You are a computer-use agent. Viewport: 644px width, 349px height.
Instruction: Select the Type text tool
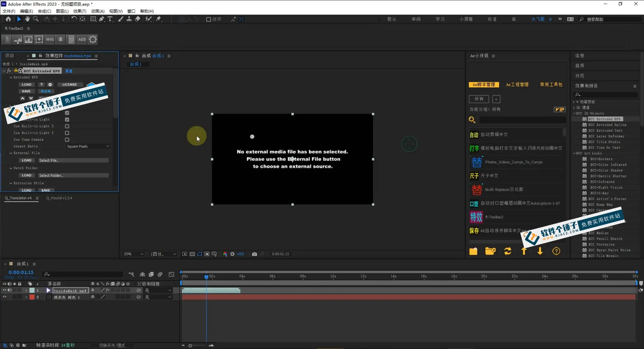(x=110, y=19)
